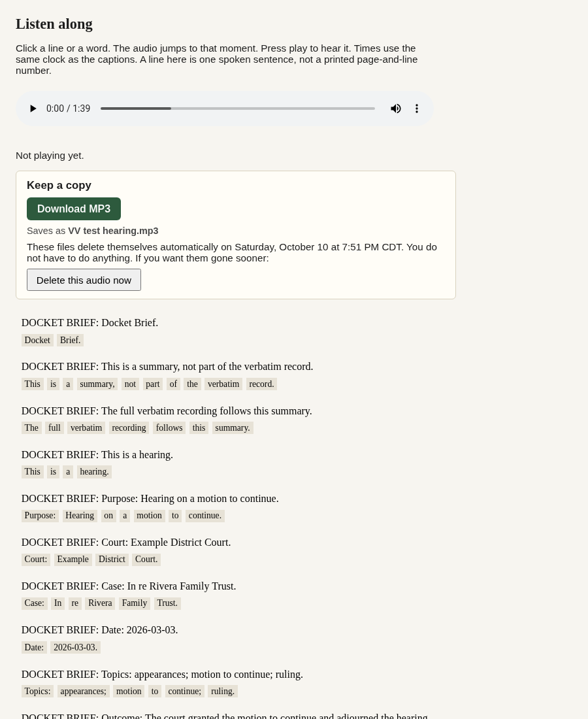The width and height of the screenshot is (588, 719).
Task: Click the word chip "Family"
Action: [135, 603]
